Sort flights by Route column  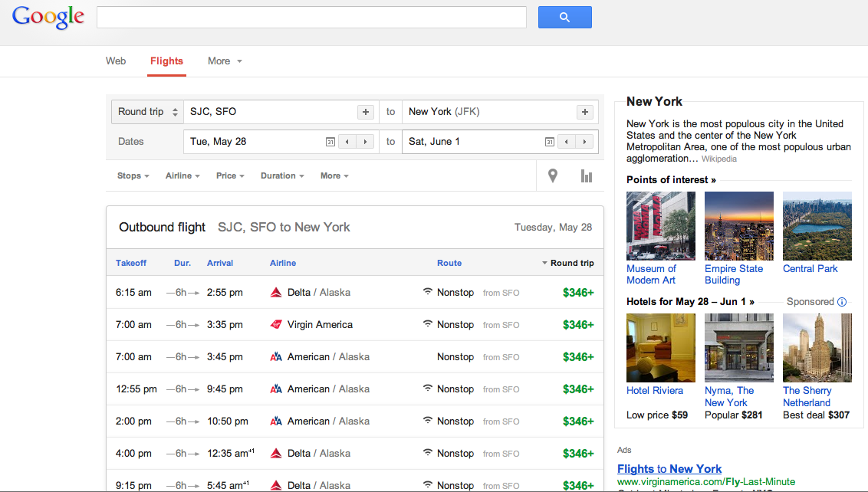click(449, 263)
